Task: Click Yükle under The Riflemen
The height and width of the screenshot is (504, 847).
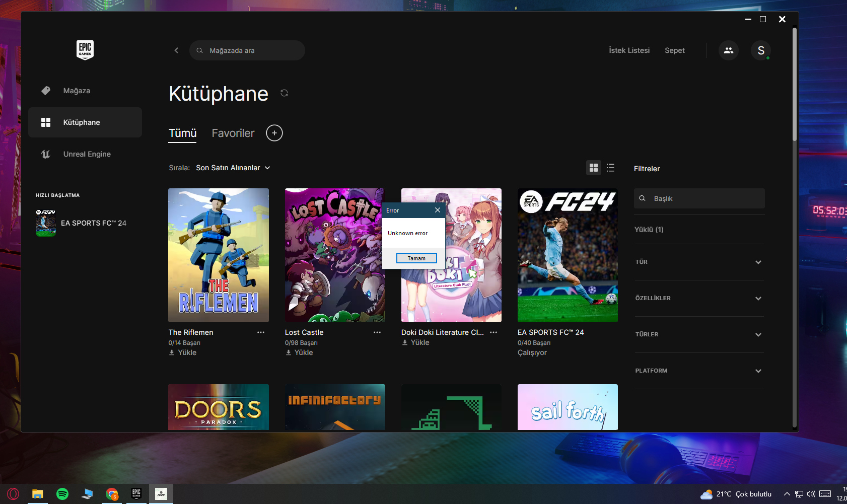Action: click(182, 352)
